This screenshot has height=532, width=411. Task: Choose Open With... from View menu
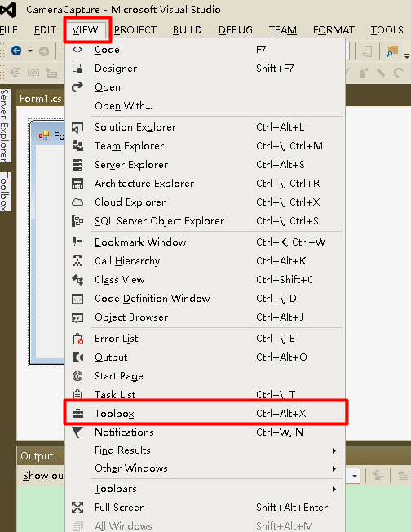(x=205, y=106)
